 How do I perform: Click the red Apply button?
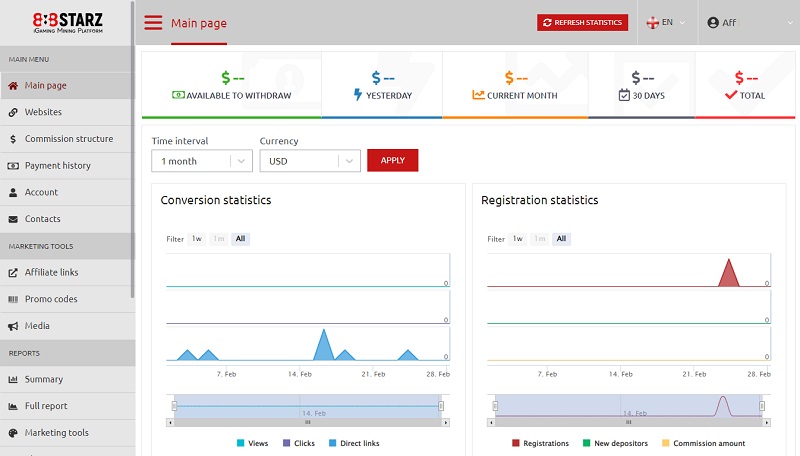[x=392, y=160]
